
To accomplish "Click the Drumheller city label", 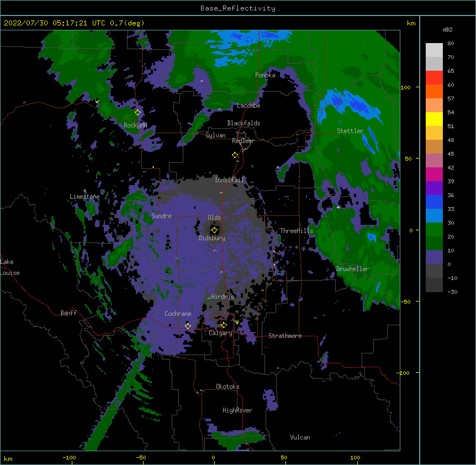I will [x=352, y=269].
